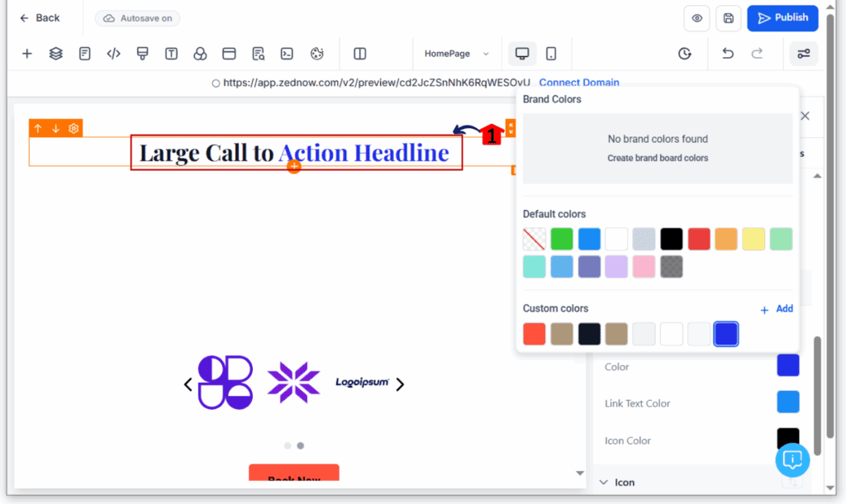Toggle the settings sliders panel icon
The width and height of the screenshot is (846, 504).
[803, 54]
